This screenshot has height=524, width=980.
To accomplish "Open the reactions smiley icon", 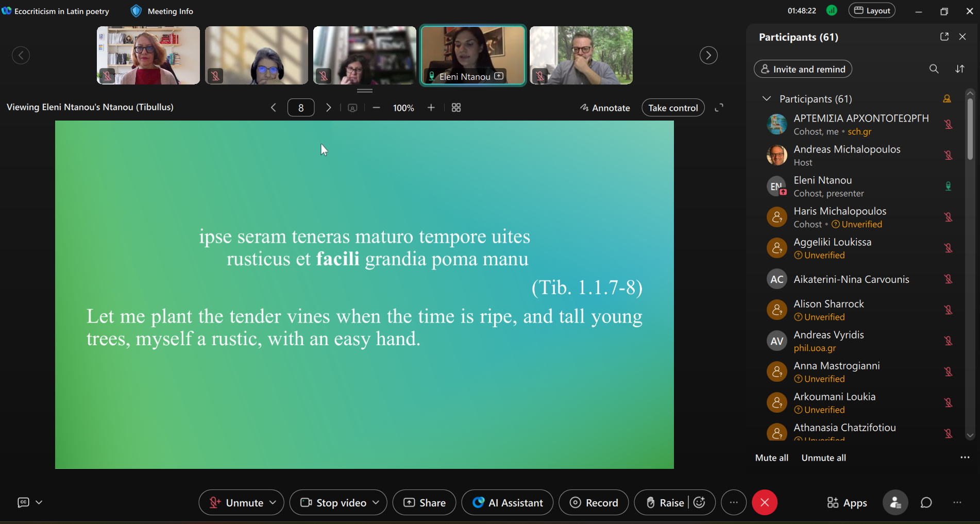I will pos(699,502).
